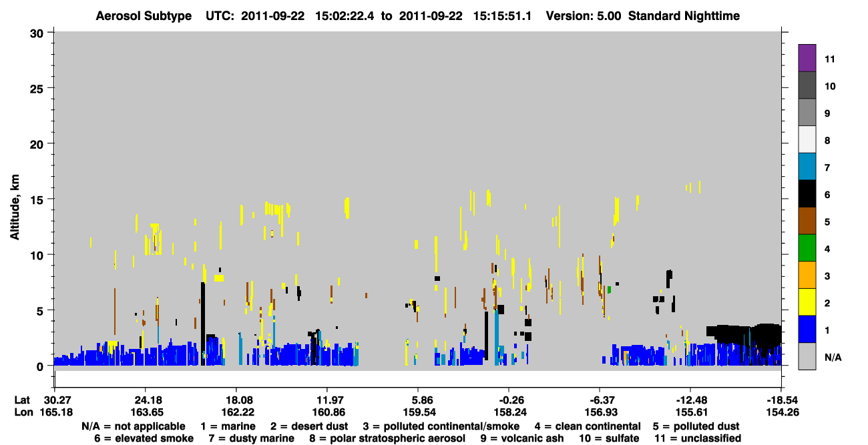Click the light gray N/A swatch
This screenshot has height=445, width=868.
807,356
